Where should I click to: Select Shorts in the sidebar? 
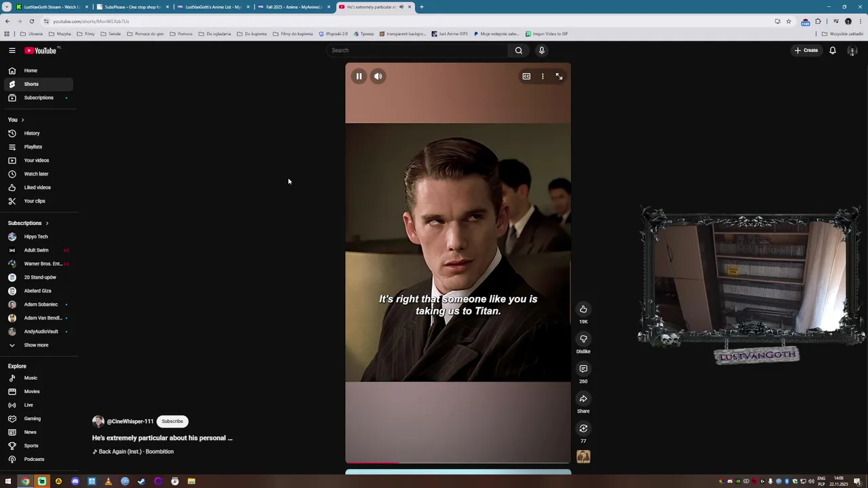[x=38, y=84]
